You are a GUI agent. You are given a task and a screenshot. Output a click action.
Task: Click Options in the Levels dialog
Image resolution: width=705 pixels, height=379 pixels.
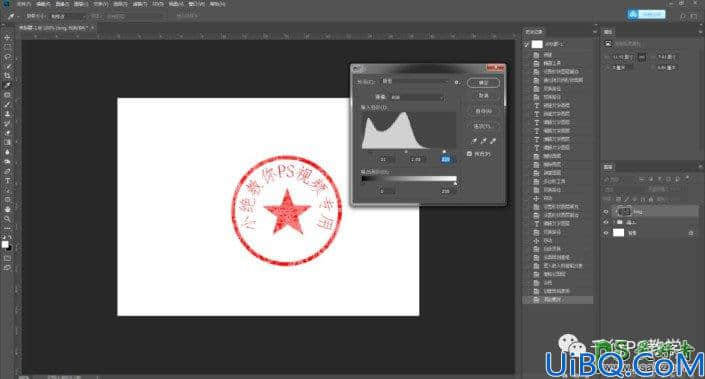click(x=483, y=126)
